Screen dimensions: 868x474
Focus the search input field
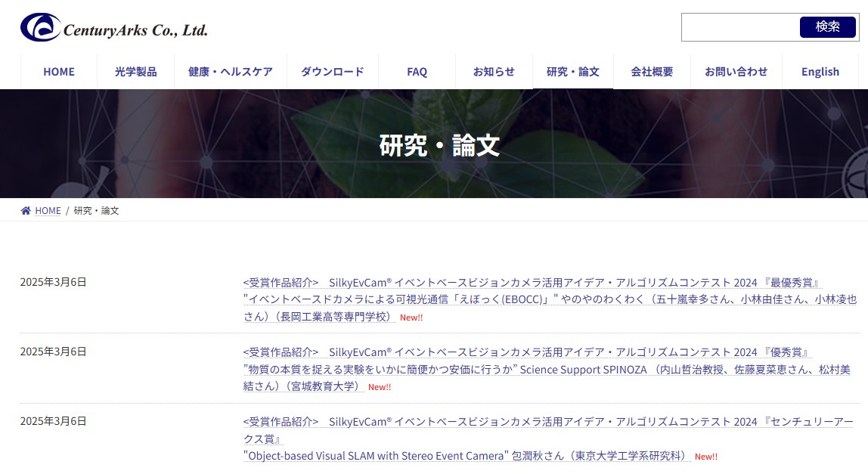coord(741,27)
